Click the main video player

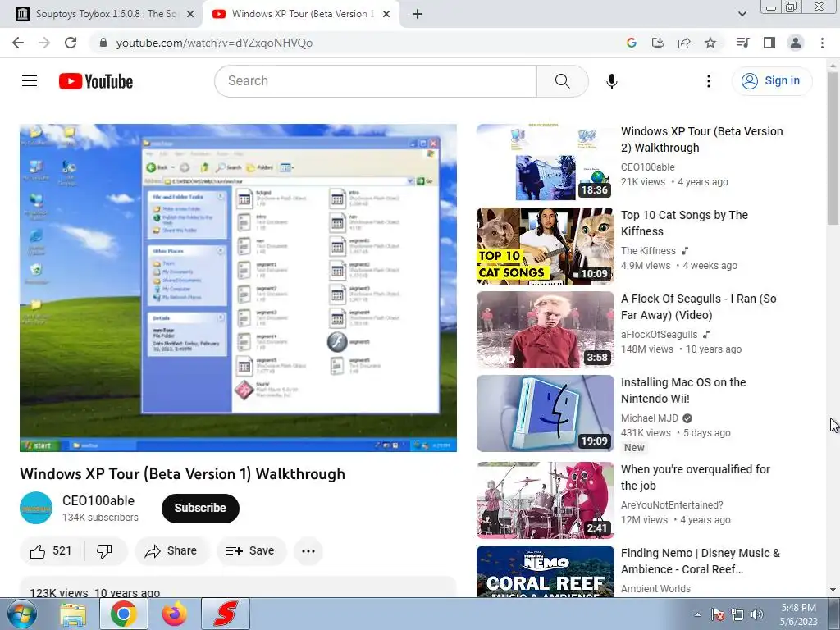tap(238, 288)
